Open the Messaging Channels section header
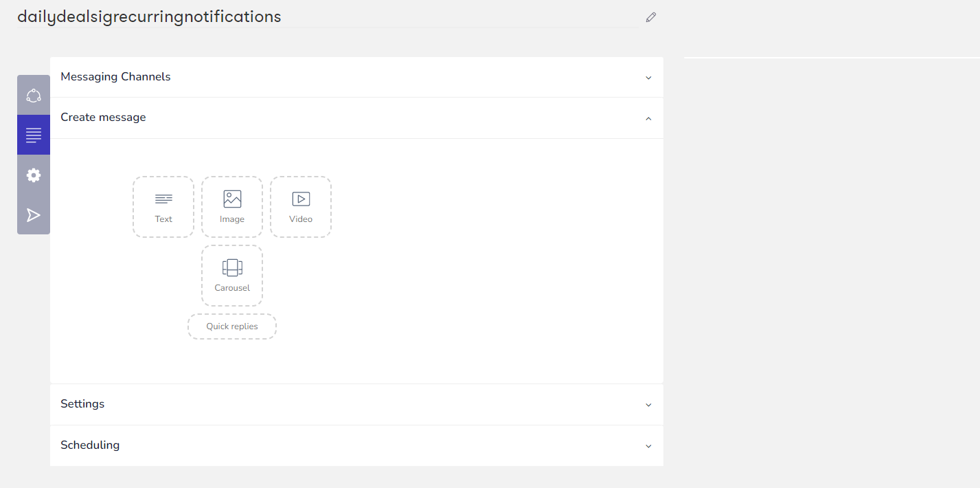Image resolution: width=980 pixels, height=488 pixels. coord(115,77)
